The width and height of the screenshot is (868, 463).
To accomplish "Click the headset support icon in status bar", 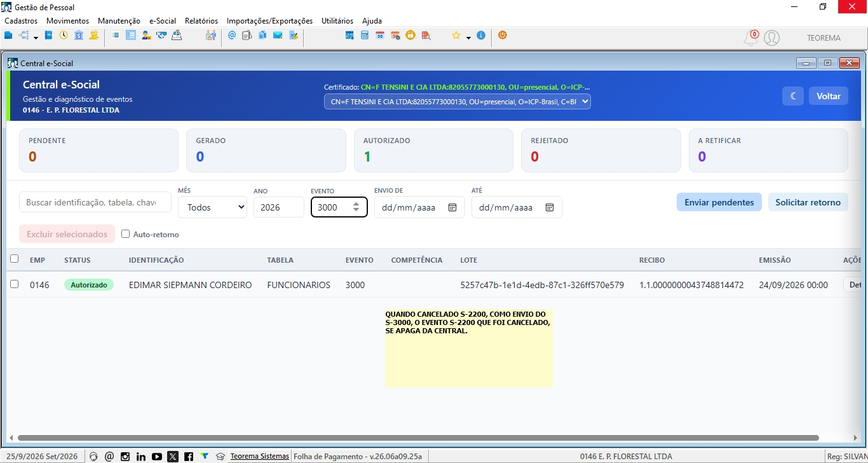I will tap(93, 457).
